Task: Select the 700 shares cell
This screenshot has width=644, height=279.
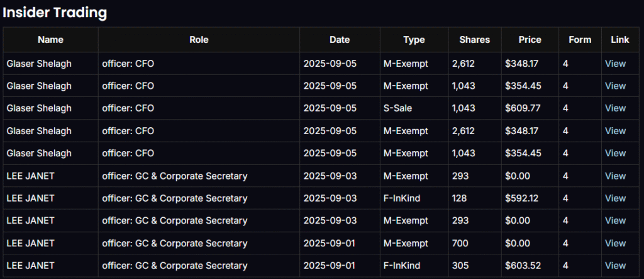Action: [460, 243]
